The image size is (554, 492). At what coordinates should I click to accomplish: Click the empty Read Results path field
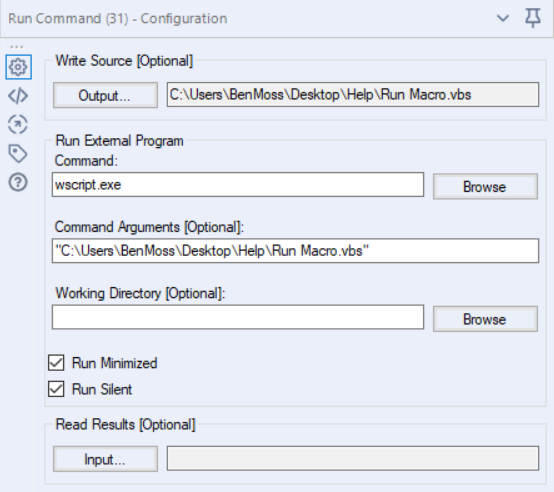[353, 458]
